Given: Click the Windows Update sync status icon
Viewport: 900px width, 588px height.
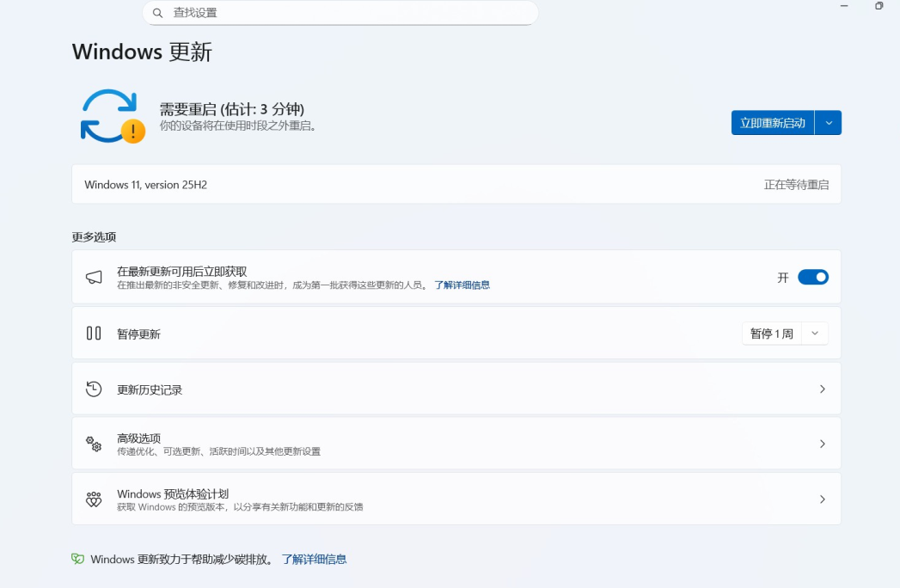Looking at the screenshot, I should coord(113,116).
